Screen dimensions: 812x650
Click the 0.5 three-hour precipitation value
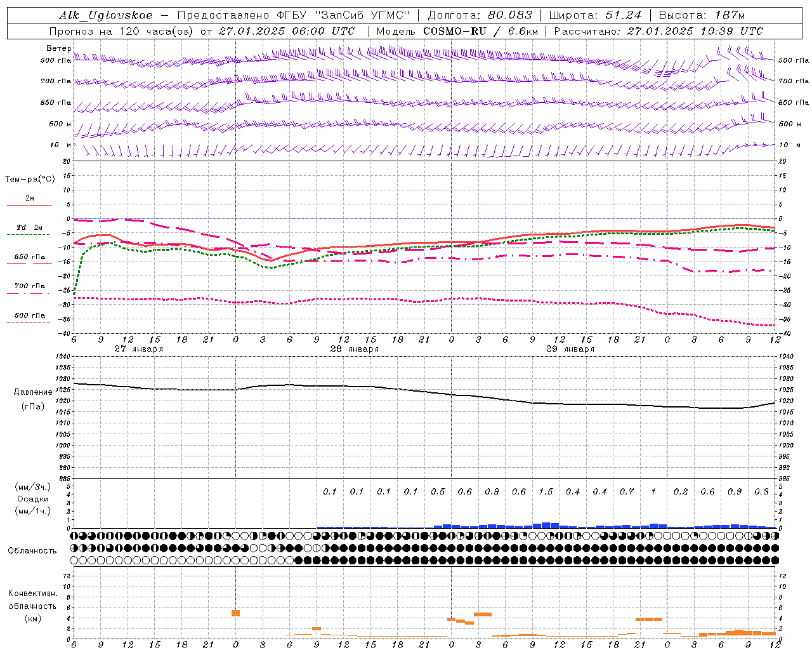click(x=438, y=492)
